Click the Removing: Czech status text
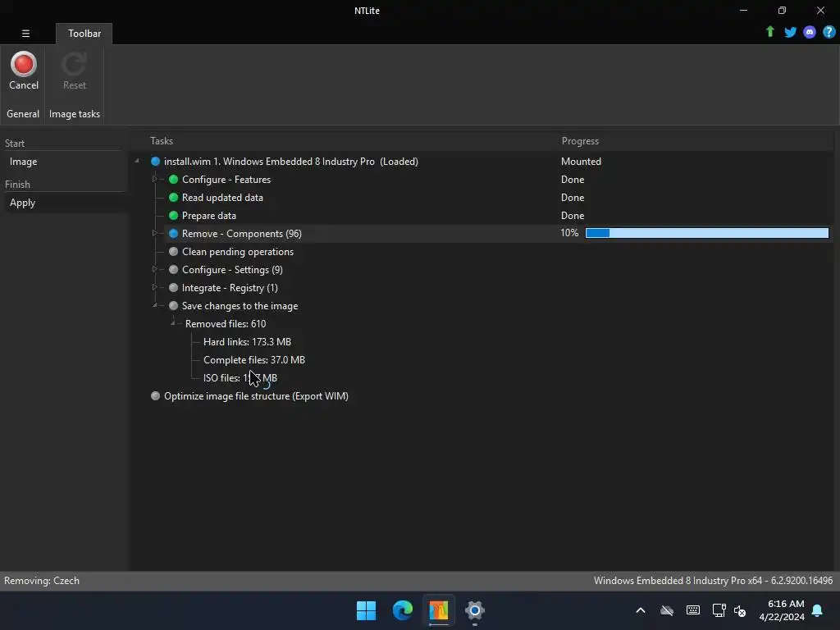 coord(42,581)
